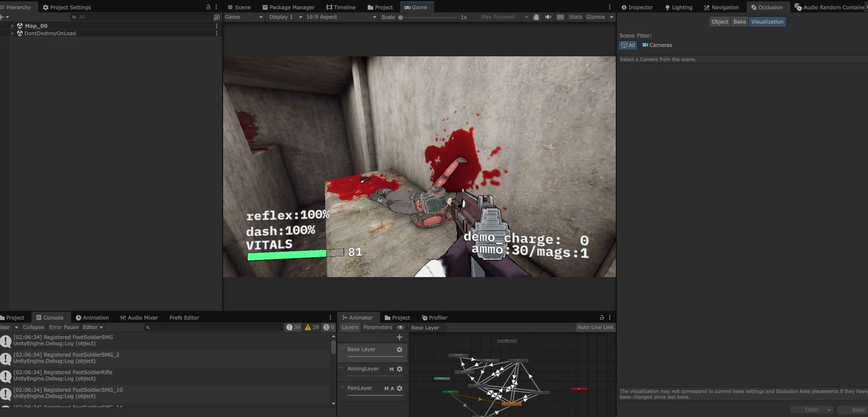Screen dimensions: 868x417
Task: Open the Animation tab
Action: [92, 318]
